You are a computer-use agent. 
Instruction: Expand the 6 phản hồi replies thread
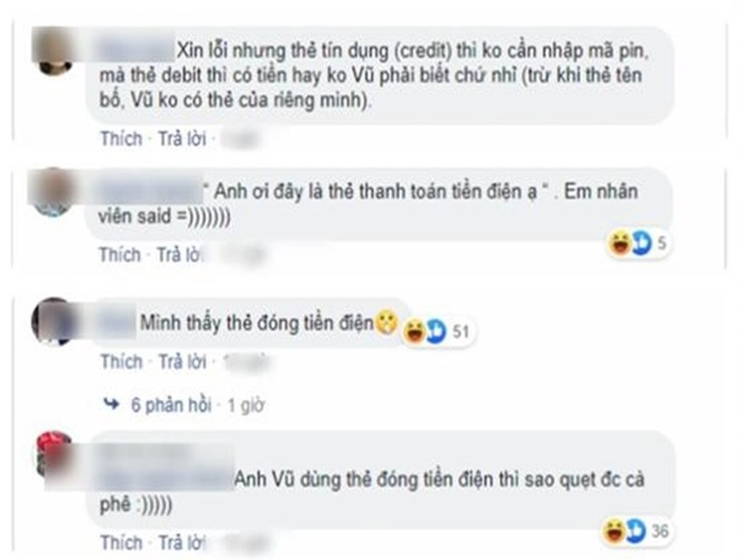[171, 405]
